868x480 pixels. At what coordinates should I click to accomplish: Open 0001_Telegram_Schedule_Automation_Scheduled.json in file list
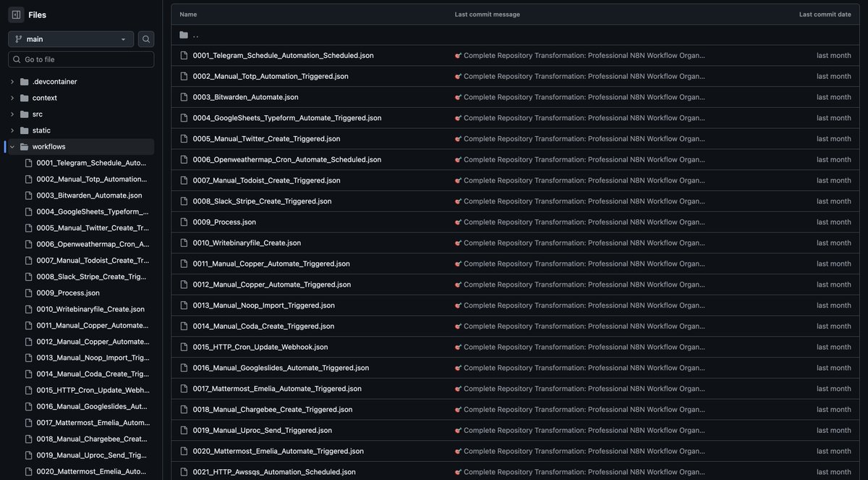click(283, 56)
